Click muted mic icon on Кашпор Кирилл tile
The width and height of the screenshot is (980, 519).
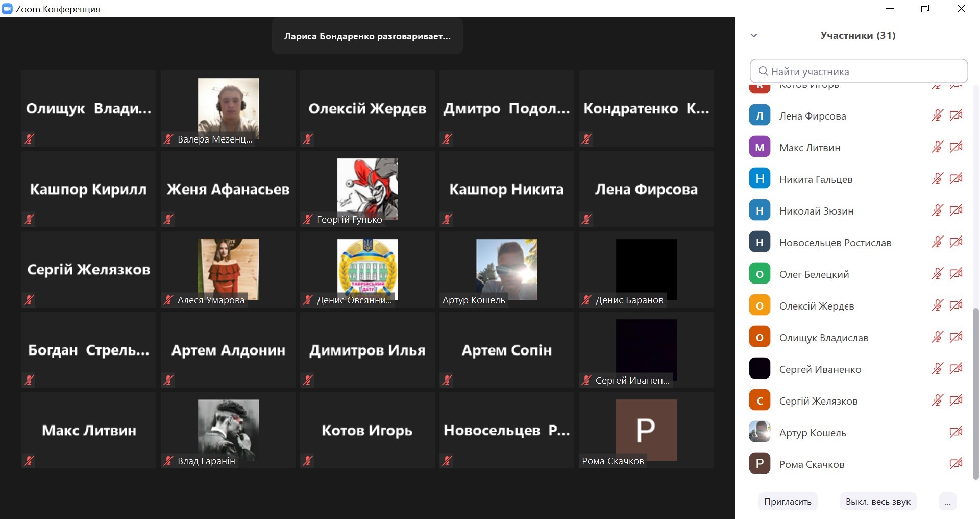pos(29,219)
